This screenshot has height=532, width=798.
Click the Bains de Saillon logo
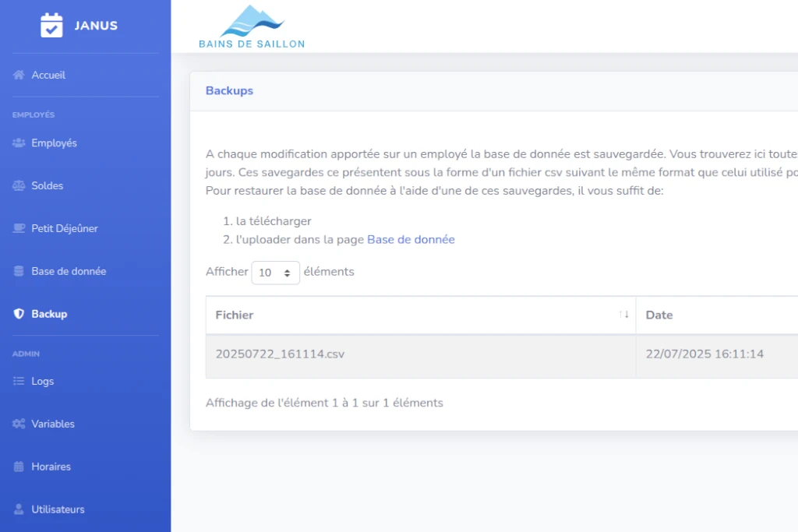click(x=252, y=27)
